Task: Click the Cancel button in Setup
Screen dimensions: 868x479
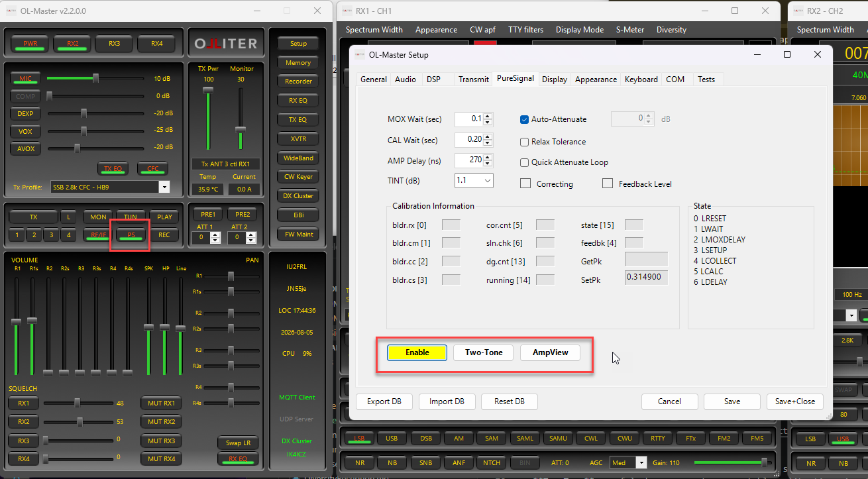Action: click(x=669, y=401)
